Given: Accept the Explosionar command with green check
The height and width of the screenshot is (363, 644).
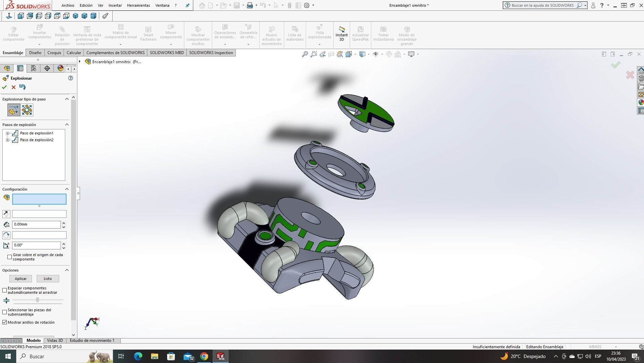Looking at the screenshot, I should pyautogui.click(x=4, y=87).
